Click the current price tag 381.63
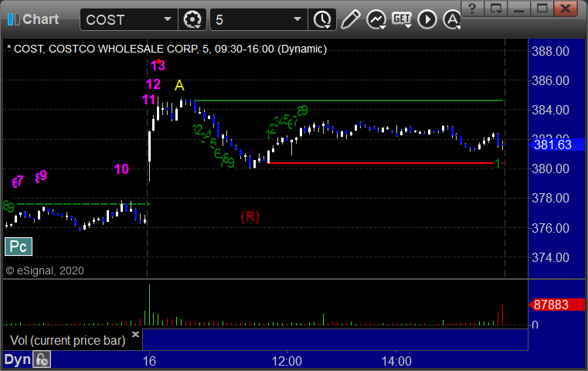This screenshot has width=588, height=371. point(557,145)
